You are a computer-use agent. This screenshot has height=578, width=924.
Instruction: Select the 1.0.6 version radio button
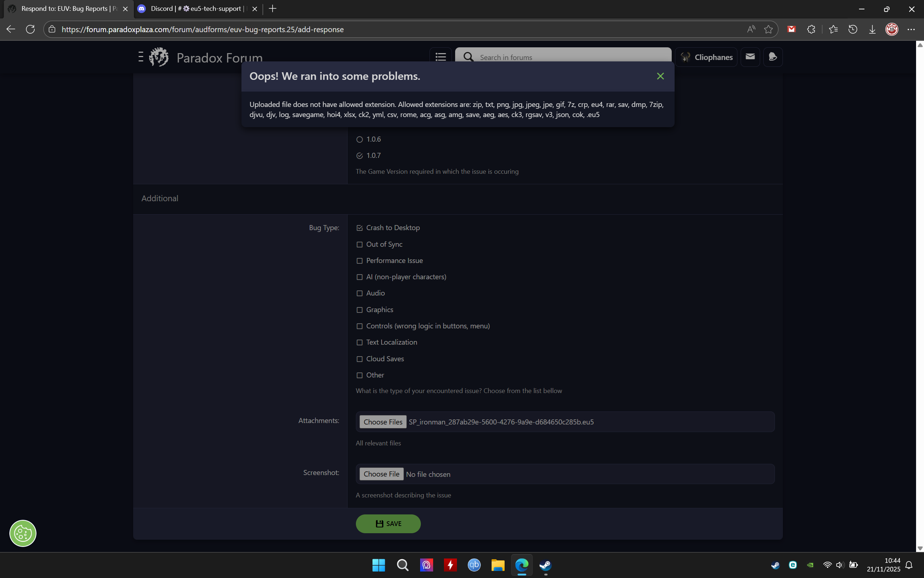click(x=359, y=139)
